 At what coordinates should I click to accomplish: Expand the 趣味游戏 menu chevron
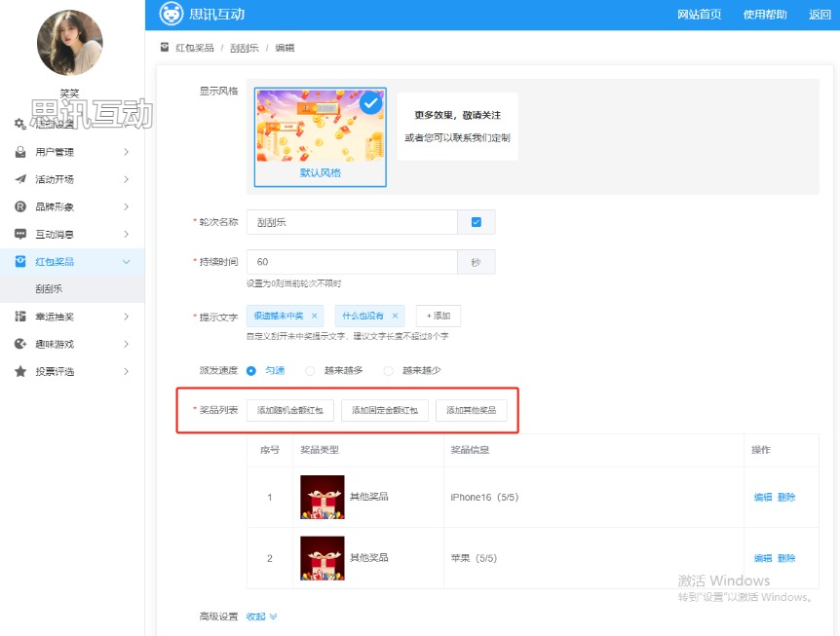127,344
